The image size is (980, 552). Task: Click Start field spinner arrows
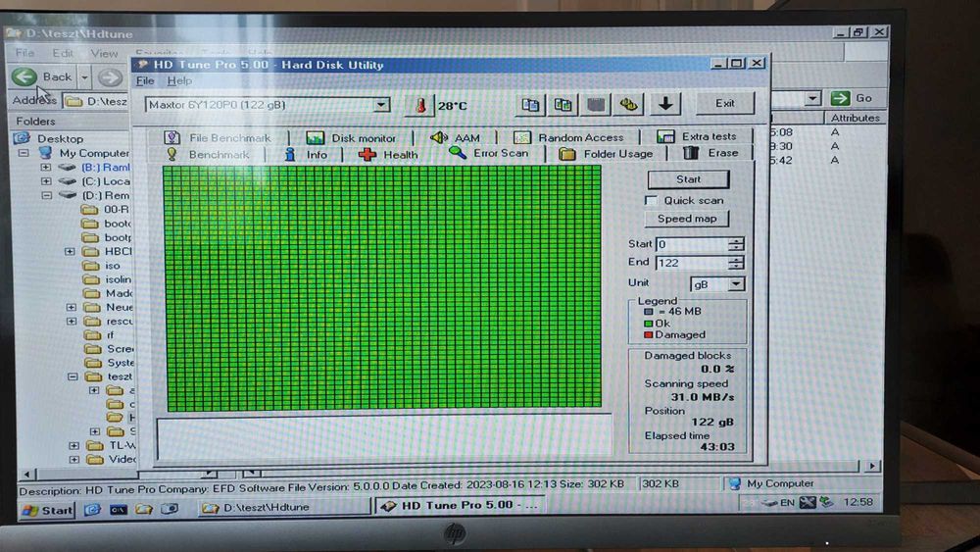tap(736, 244)
